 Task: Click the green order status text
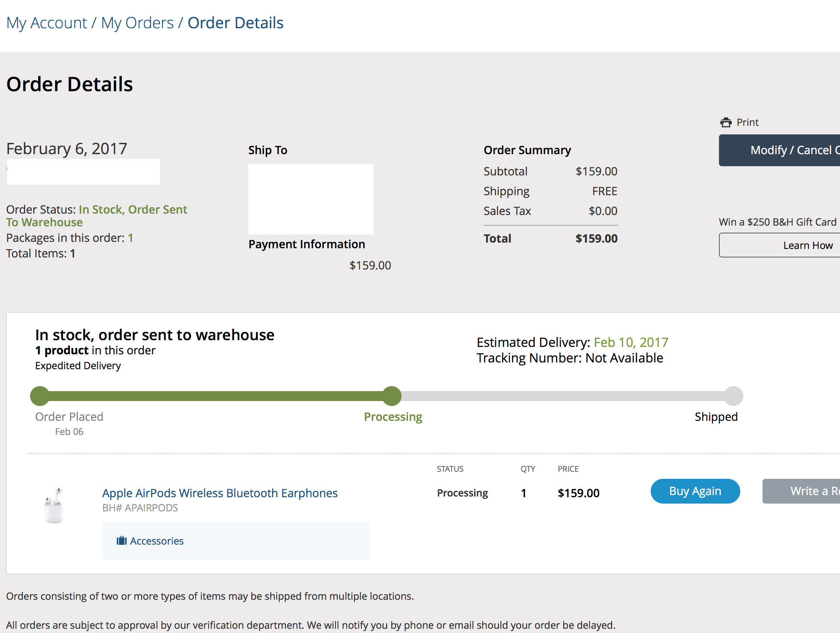coord(133,209)
